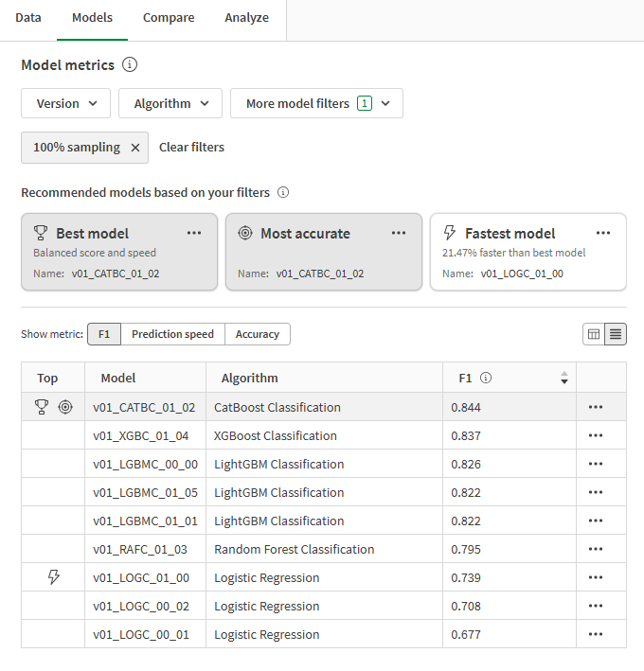Sort the table by the F1 column arrows
Screen dimensions: 644x671
pos(564,379)
